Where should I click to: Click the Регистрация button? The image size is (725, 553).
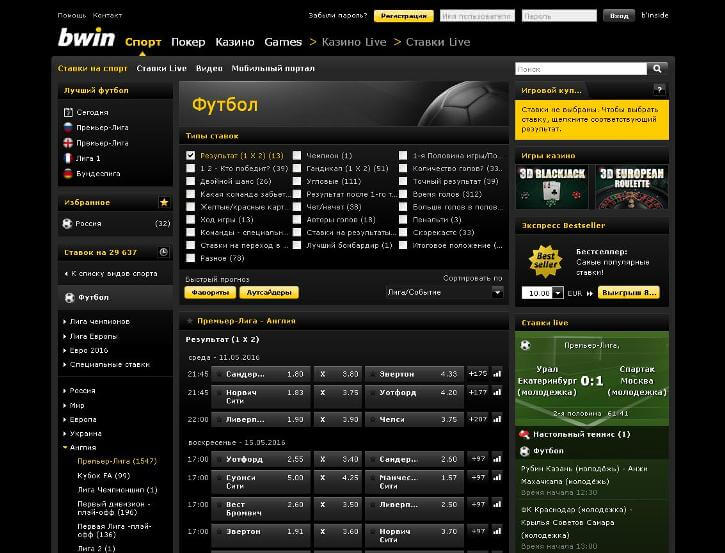pyautogui.click(x=404, y=16)
